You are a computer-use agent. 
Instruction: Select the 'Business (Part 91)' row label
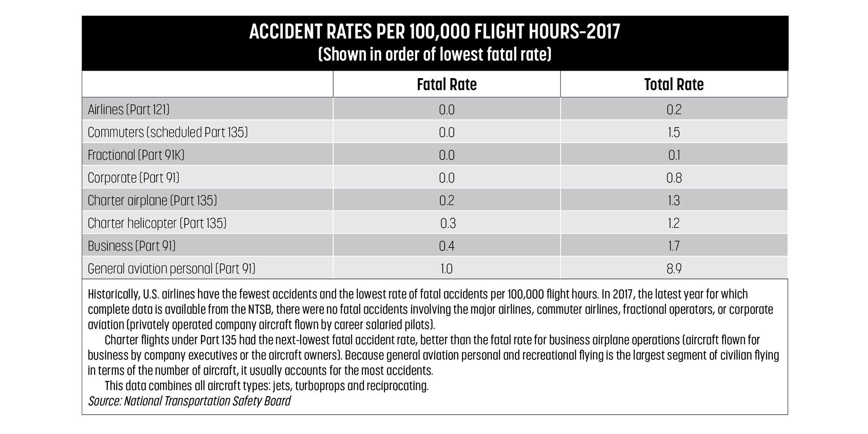(x=131, y=246)
